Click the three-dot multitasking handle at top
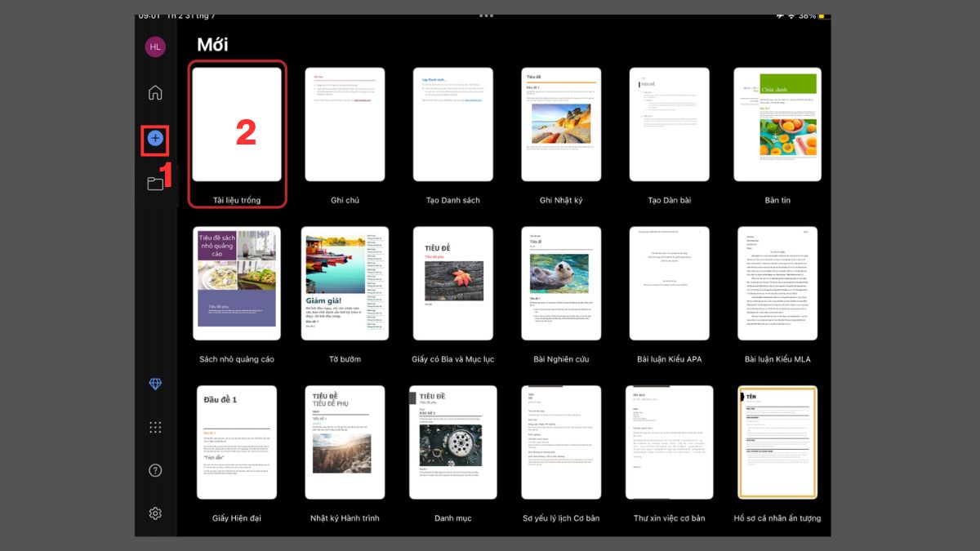The width and height of the screenshot is (980, 551). pyautogui.click(x=487, y=16)
